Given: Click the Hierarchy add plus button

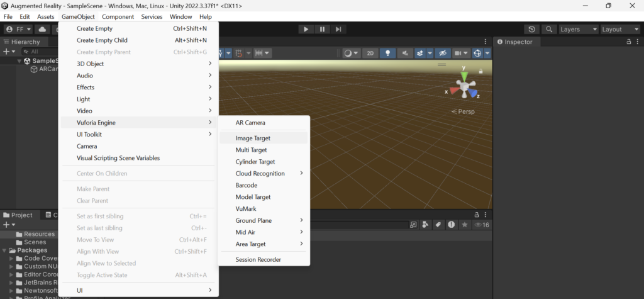Looking at the screenshot, I should click(6, 52).
